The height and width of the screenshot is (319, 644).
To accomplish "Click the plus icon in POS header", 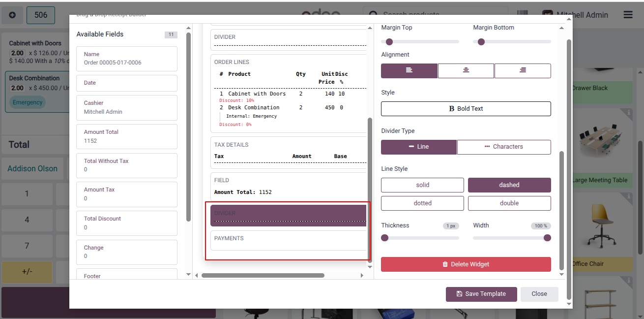I will click(x=12, y=15).
